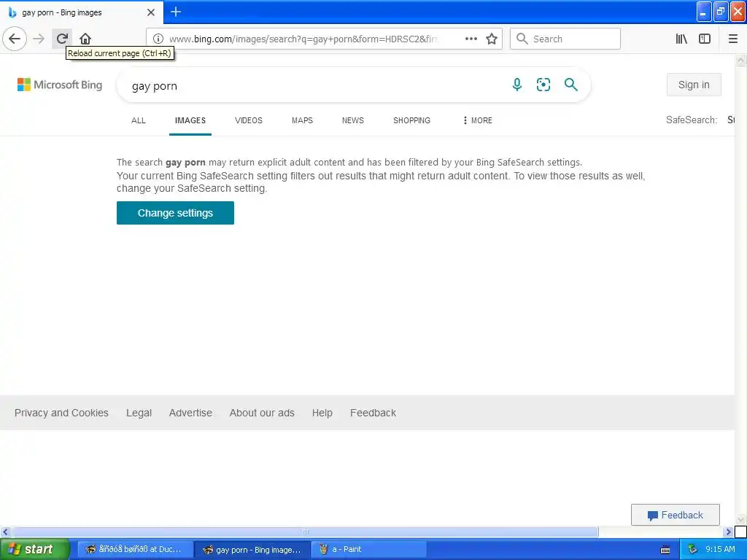Restore down the Firefox window
Screen dimensions: 747x560
point(721,12)
